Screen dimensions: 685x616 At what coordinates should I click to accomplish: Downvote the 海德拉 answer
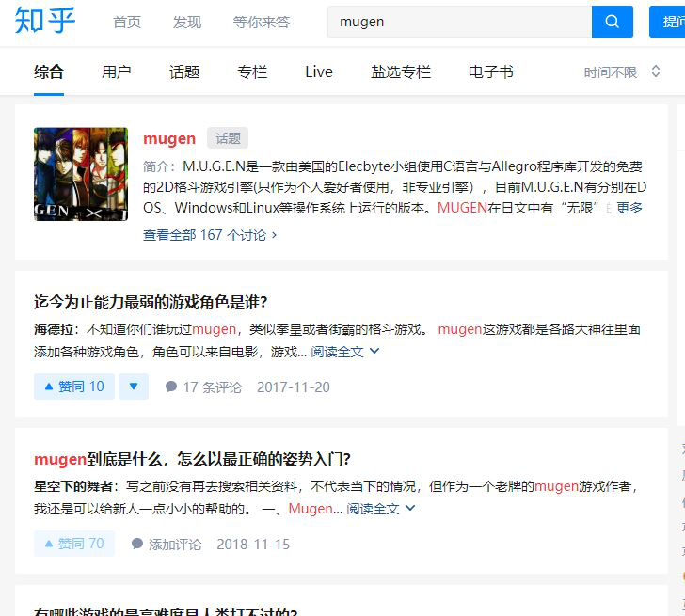[134, 387]
